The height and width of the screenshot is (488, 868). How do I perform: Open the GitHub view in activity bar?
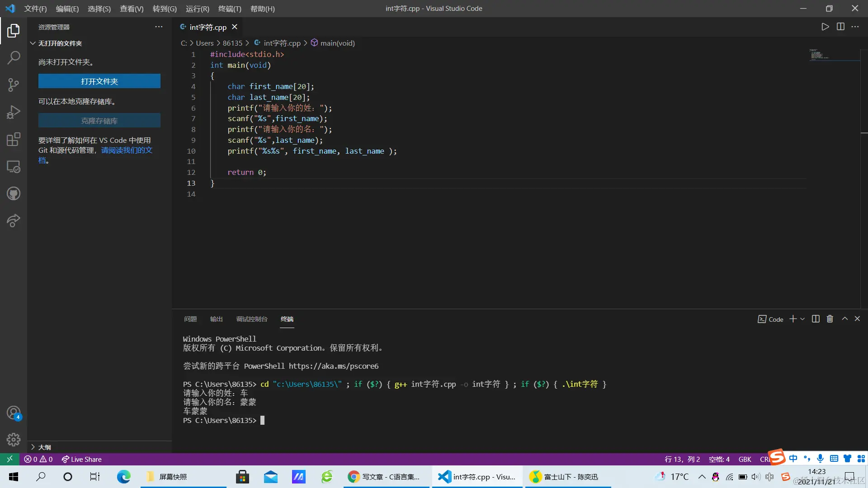tap(14, 194)
